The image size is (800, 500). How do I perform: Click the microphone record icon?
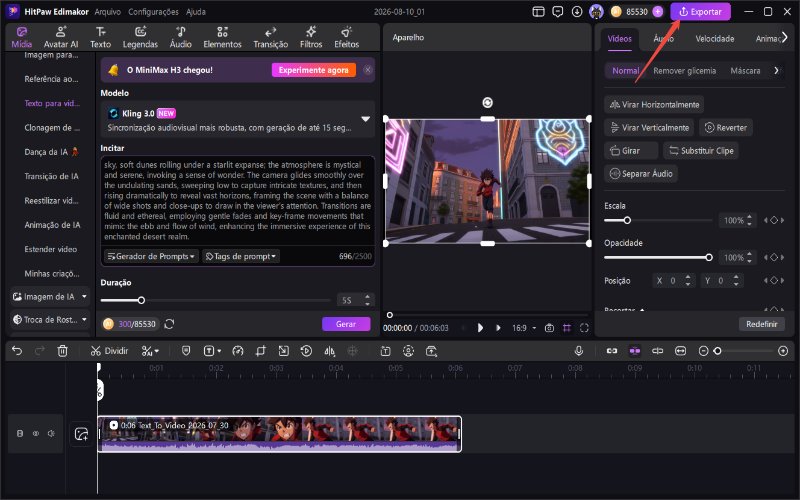coord(579,351)
